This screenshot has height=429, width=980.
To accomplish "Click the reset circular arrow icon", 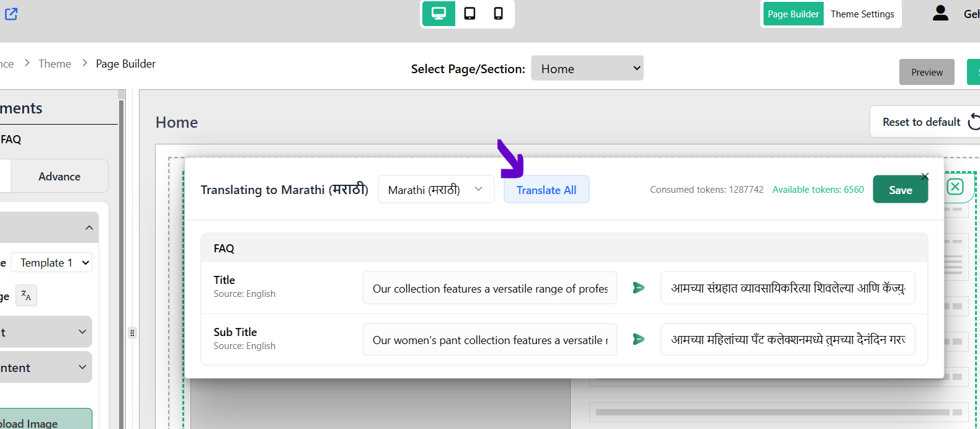I will coord(974,122).
